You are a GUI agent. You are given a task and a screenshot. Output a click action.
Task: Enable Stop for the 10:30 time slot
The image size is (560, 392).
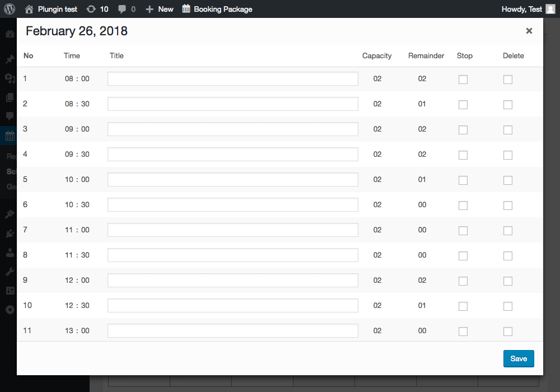(463, 206)
